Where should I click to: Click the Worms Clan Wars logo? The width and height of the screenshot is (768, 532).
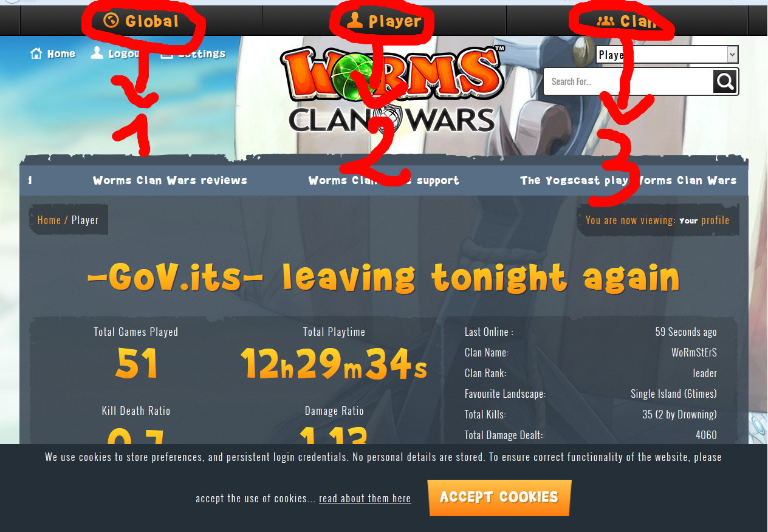[x=392, y=90]
